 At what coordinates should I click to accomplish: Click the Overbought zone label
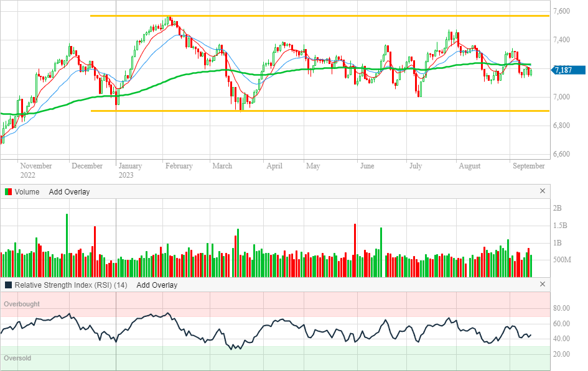22,304
